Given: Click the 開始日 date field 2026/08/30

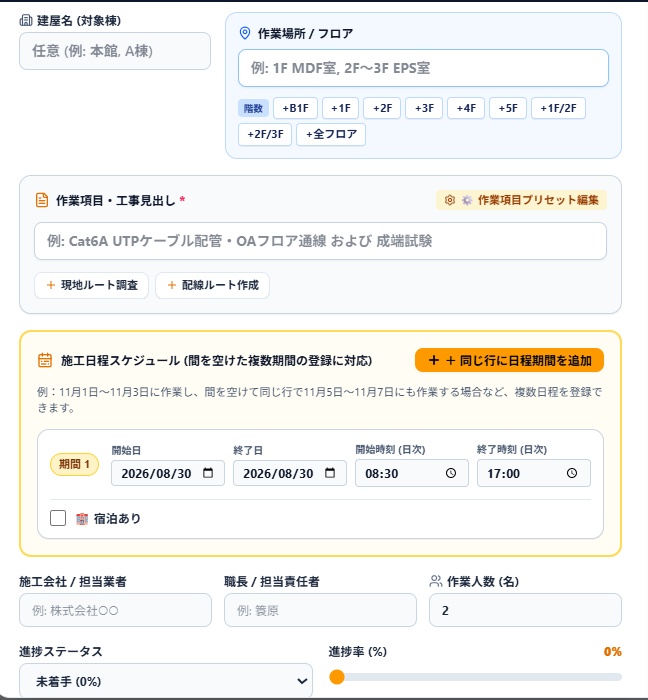Looking at the screenshot, I should (x=168, y=473).
